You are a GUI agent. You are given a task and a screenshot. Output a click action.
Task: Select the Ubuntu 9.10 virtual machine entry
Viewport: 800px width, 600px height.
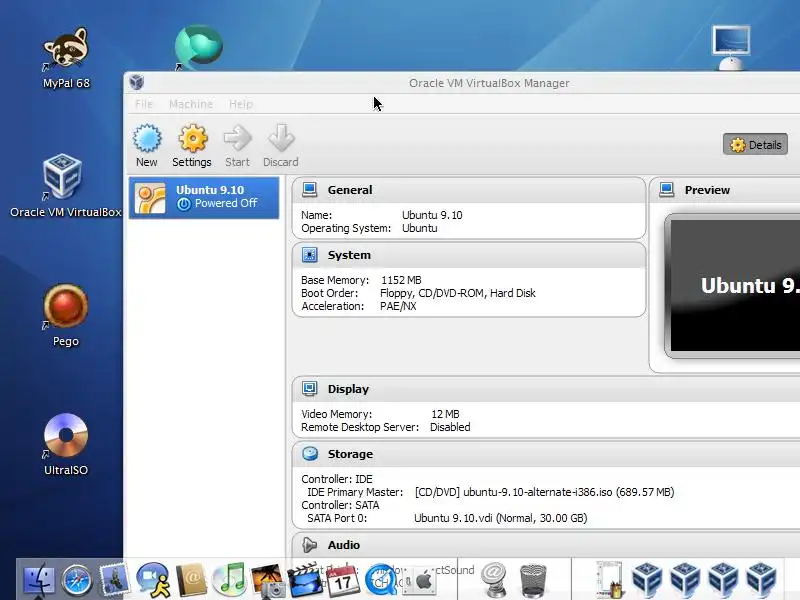[x=204, y=197]
